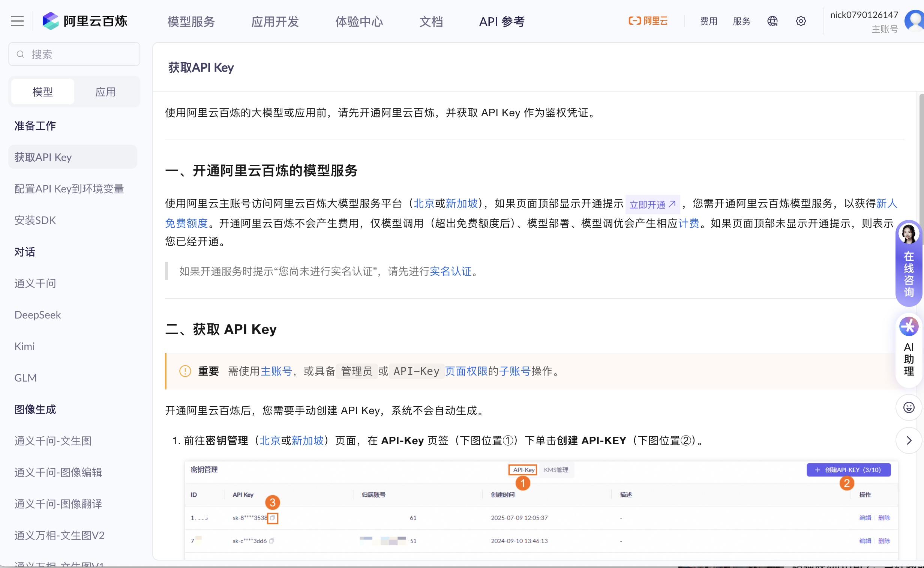The image size is (924, 568).
Task: Switch to the 应用 segment toggle
Action: [x=105, y=92]
